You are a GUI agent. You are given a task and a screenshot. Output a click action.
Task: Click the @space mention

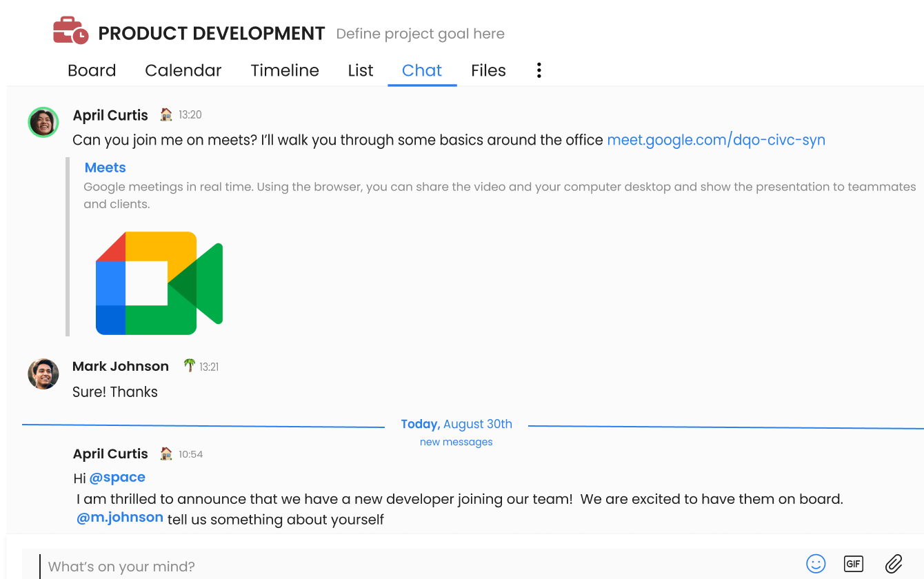[117, 477]
